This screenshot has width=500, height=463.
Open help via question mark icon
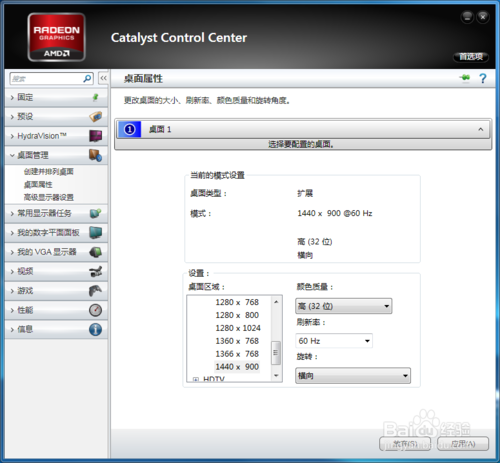[x=482, y=78]
